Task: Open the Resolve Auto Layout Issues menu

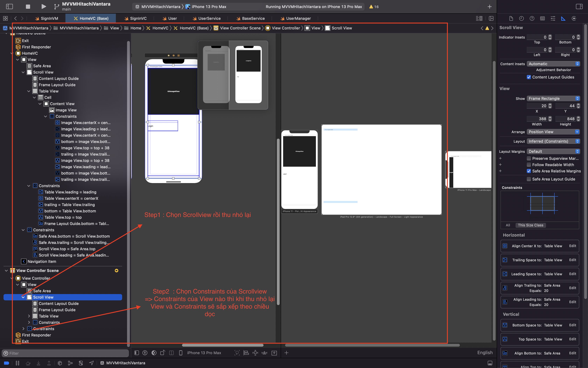Action: pyautogui.click(x=264, y=353)
